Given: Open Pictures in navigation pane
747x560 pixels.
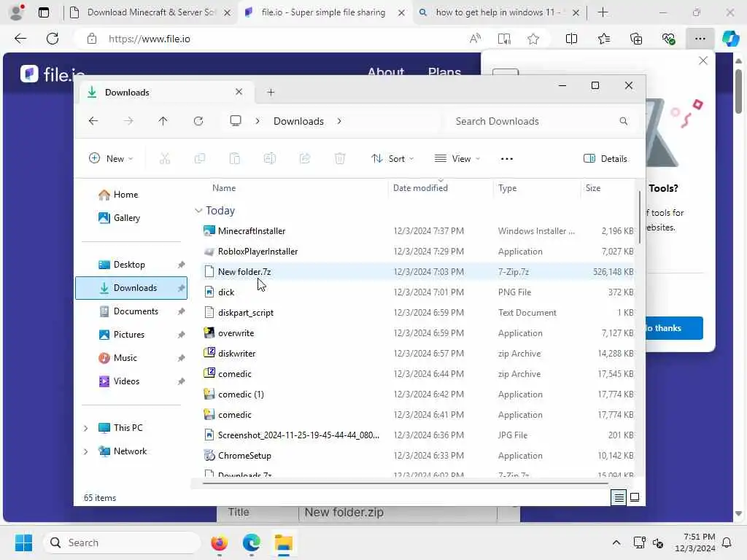Looking at the screenshot, I should tap(131, 334).
